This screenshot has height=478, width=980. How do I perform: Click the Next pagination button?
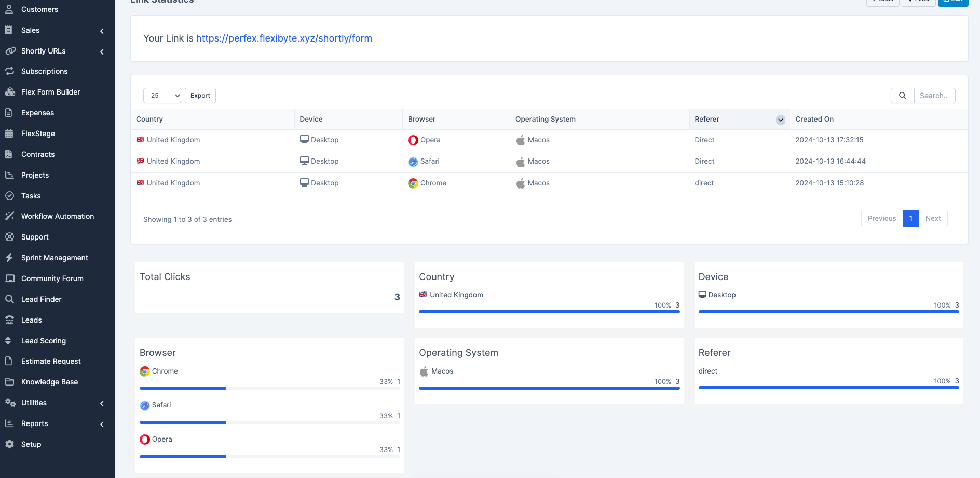933,219
